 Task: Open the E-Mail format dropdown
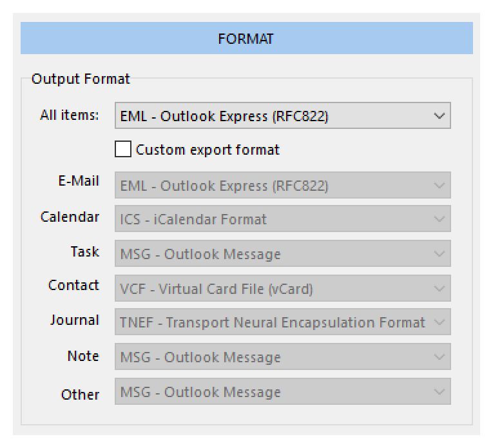282,186
